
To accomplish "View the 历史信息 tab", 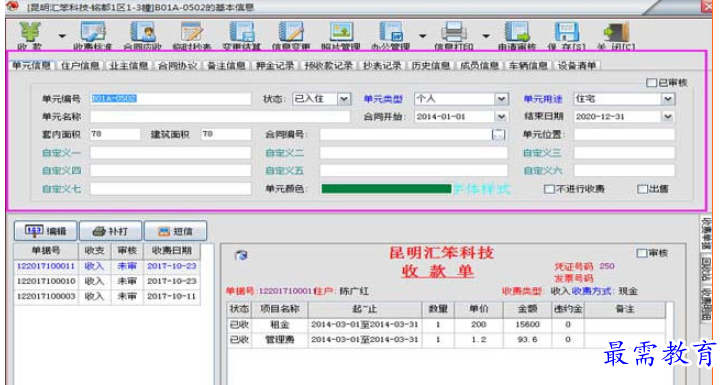I will (431, 66).
